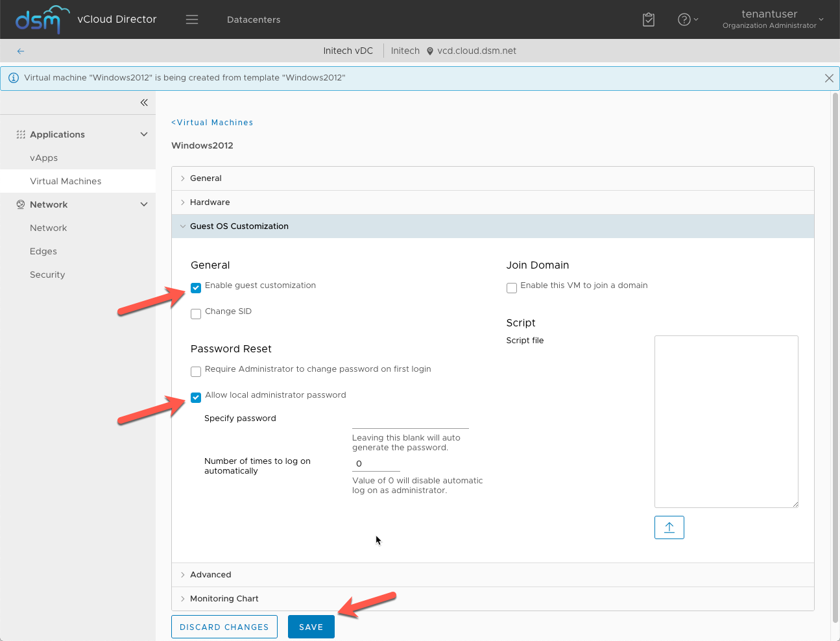
Task: Open the Datacenters menu item
Action: click(x=254, y=19)
